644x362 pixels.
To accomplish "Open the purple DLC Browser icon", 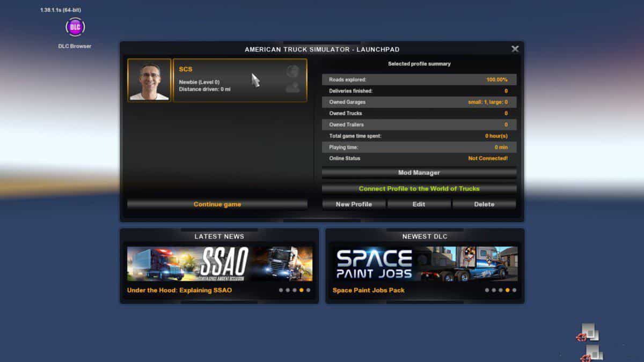I will coord(75,27).
